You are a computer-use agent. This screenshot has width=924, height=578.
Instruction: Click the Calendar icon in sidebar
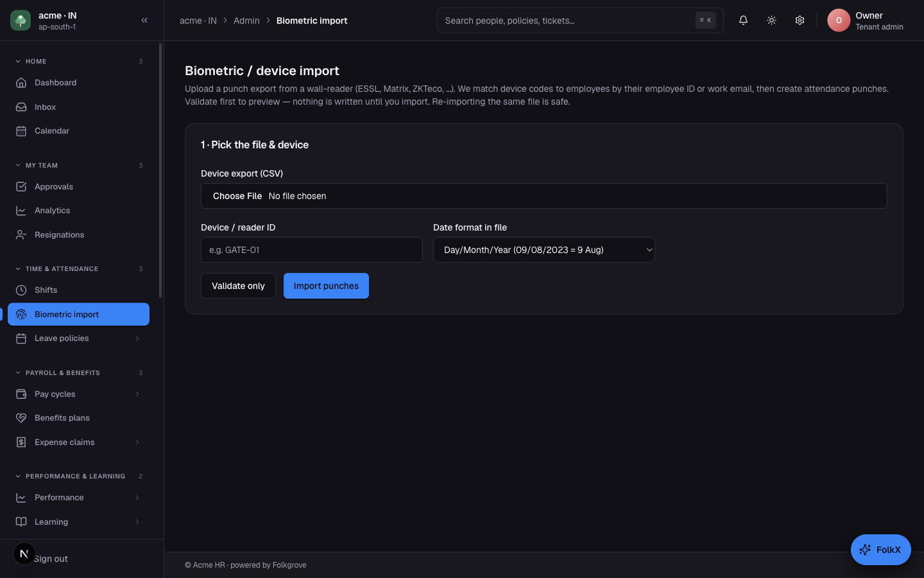click(21, 131)
